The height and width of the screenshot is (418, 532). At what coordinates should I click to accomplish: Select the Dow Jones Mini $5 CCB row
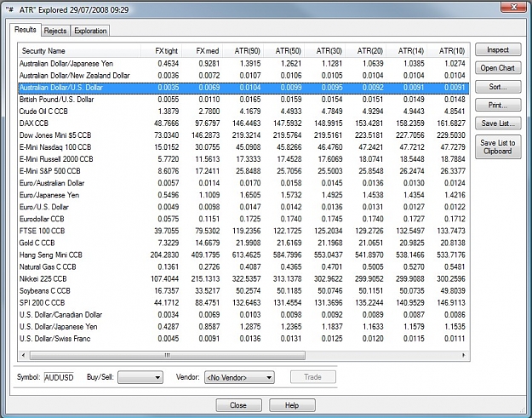pos(243,135)
